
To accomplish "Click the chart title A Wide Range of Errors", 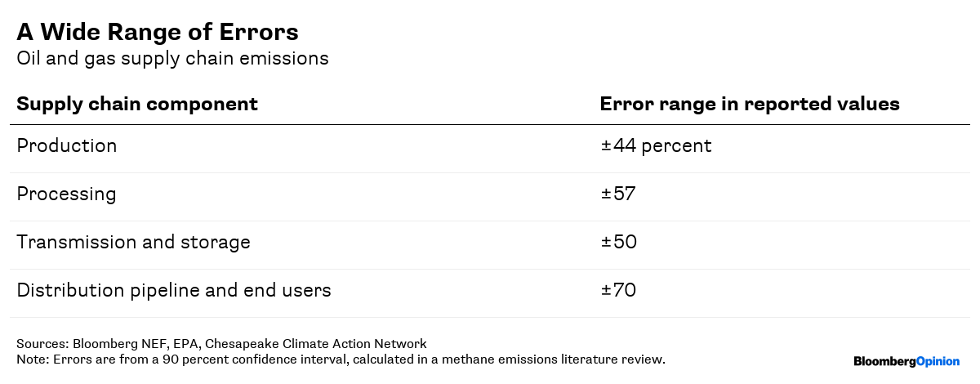I will point(158,32).
